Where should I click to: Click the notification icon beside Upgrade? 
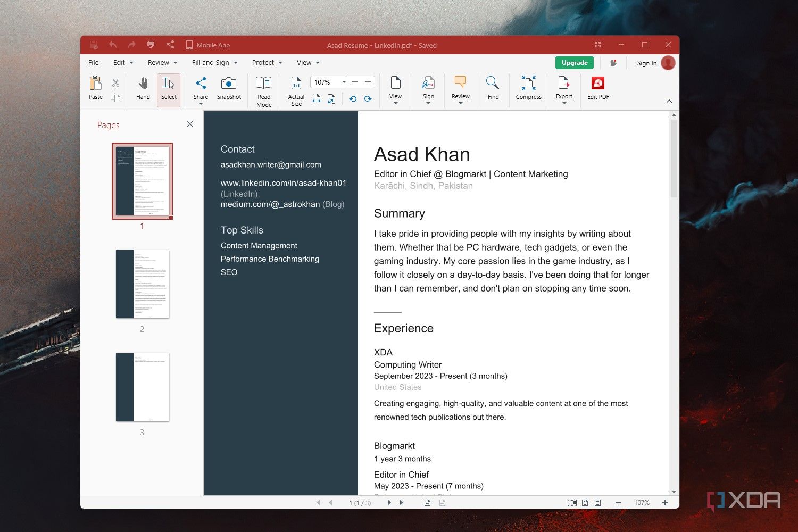pyautogui.click(x=613, y=63)
